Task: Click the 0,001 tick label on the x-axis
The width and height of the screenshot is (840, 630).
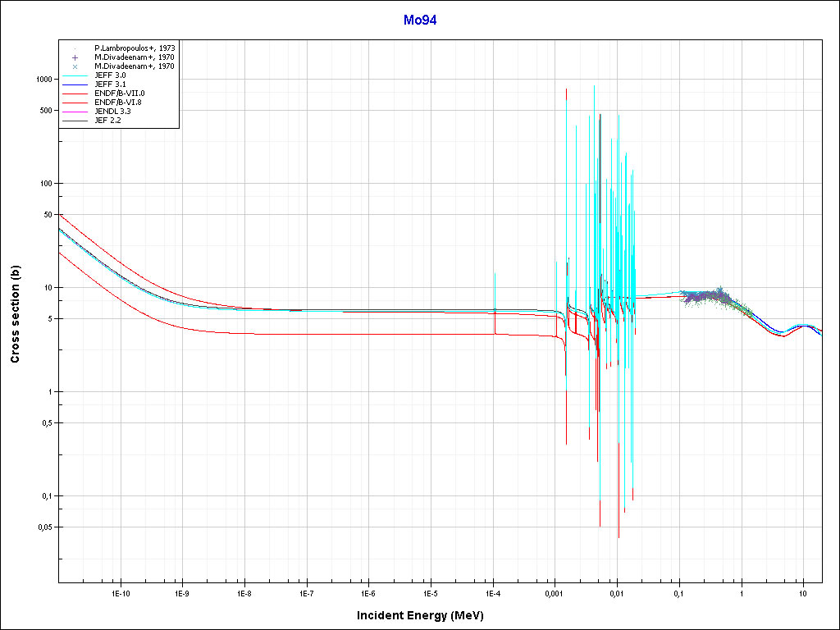Action: pyautogui.click(x=555, y=592)
